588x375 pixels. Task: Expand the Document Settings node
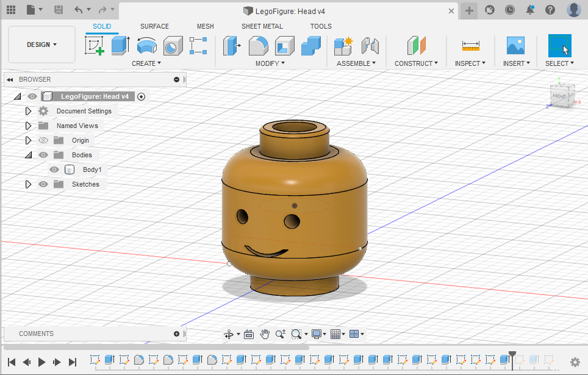click(x=28, y=111)
